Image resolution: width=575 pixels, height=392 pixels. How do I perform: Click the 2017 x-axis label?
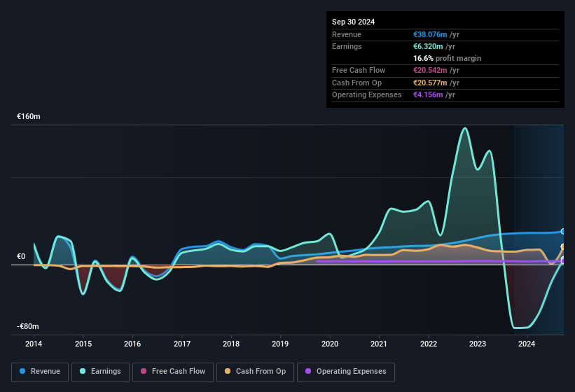(182, 344)
